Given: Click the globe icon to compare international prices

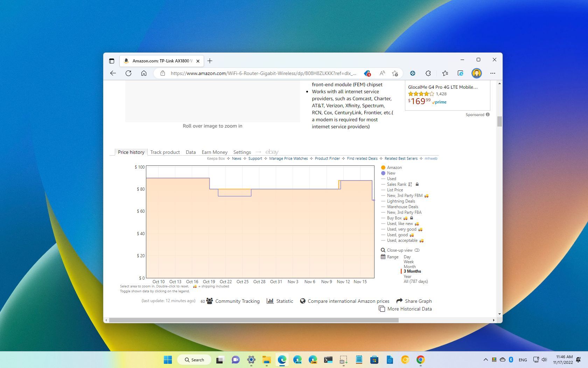Looking at the screenshot, I should 302,301.
